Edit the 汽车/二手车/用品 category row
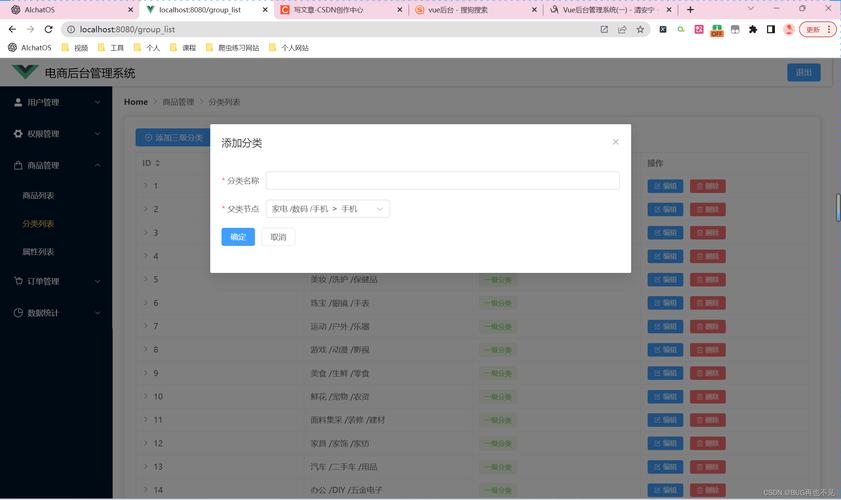This screenshot has width=841, height=500. (665, 467)
